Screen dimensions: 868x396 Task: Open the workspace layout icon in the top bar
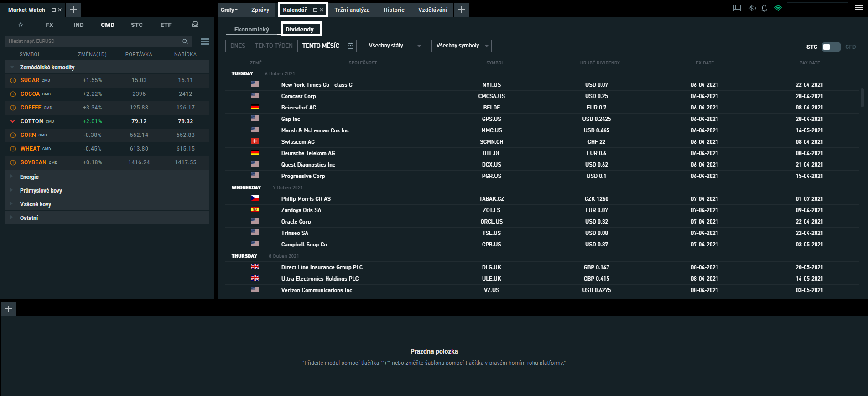click(x=737, y=8)
